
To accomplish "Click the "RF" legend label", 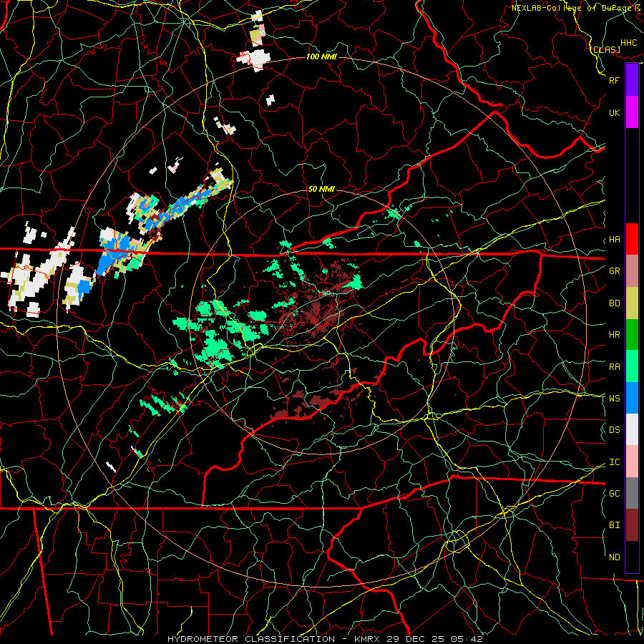I will point(614,80).
